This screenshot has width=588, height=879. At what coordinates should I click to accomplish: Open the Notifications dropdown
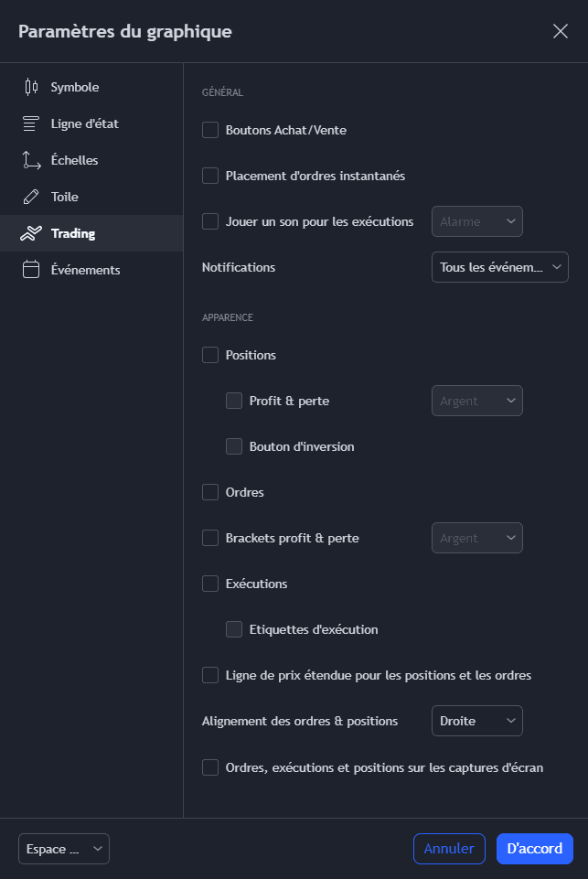point(499,267)
